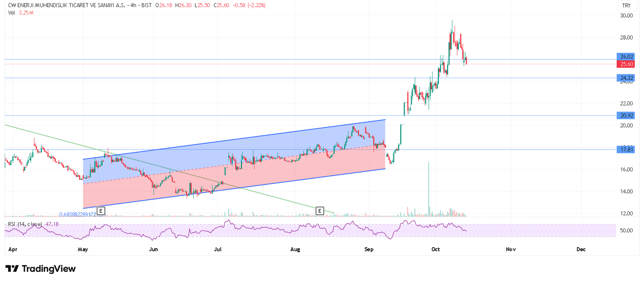
Task: Click the RSI (14, close) indicator label
Action: click(x=25, y=224)
